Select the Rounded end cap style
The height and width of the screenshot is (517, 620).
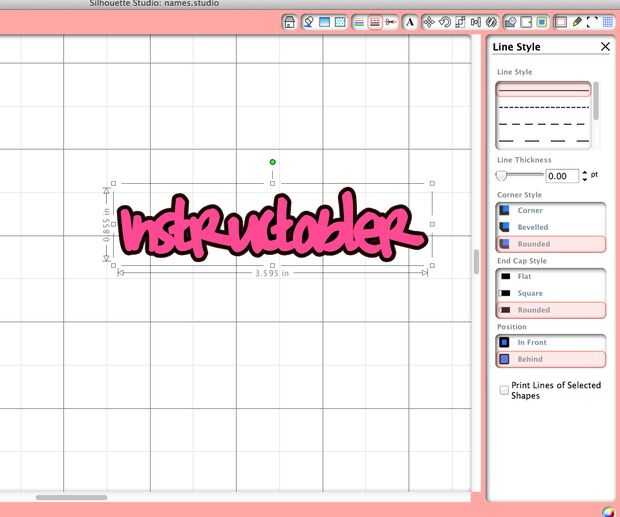(x=551, y=310)
